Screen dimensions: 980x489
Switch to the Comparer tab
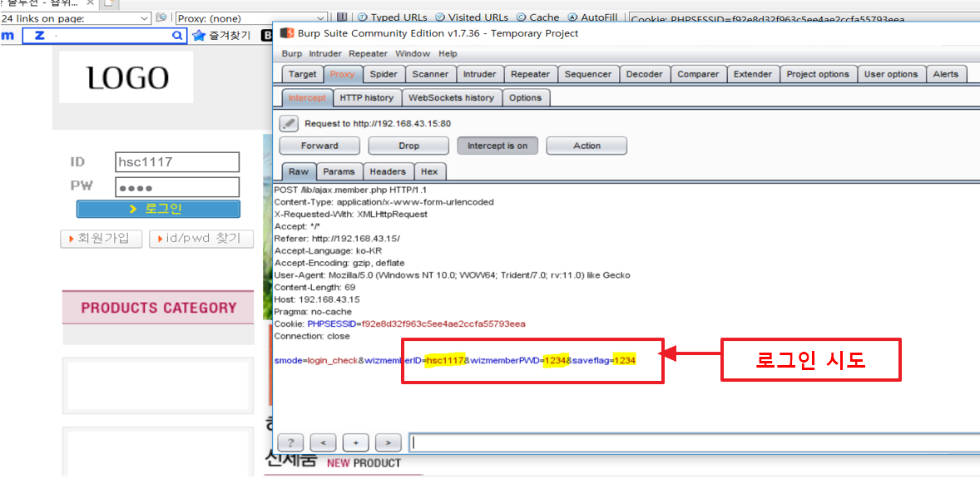[x=698, y=74]
